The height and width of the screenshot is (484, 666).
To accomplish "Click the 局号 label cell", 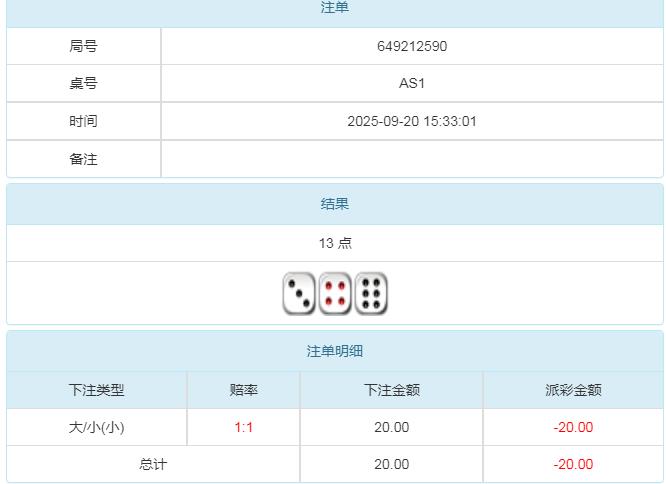I will 84,46.
